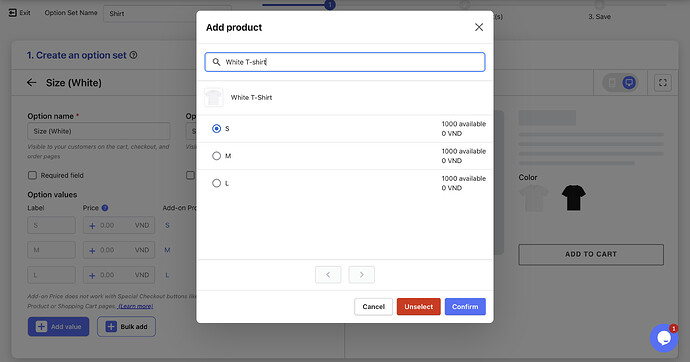This screenshot has height=362, width=690.
Task: Go to the next page of products
Action: click(x=361, y=274)
